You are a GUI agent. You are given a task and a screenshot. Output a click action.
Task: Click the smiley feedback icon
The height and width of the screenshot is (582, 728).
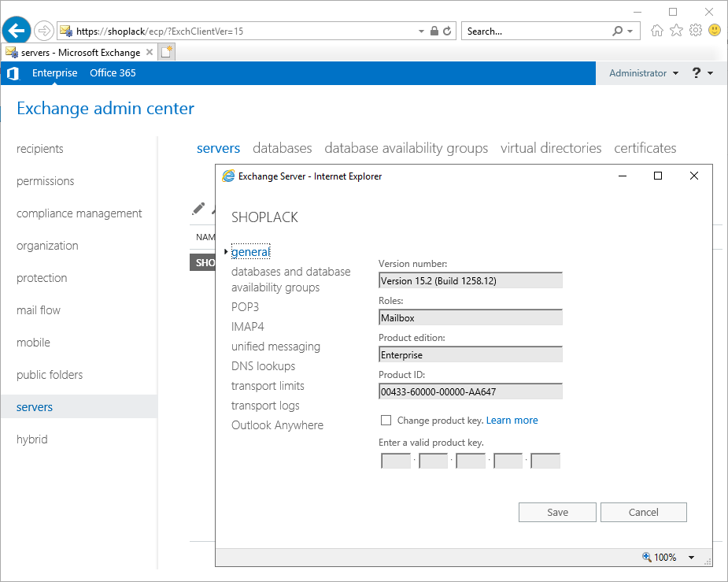click(x=715, y=31)
